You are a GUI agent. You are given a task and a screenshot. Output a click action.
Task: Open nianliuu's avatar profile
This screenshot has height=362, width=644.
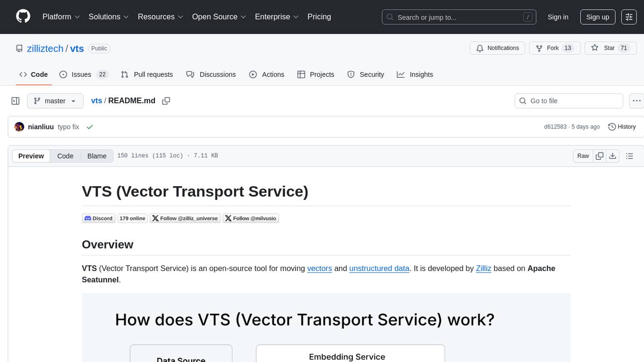coord(19,127)
